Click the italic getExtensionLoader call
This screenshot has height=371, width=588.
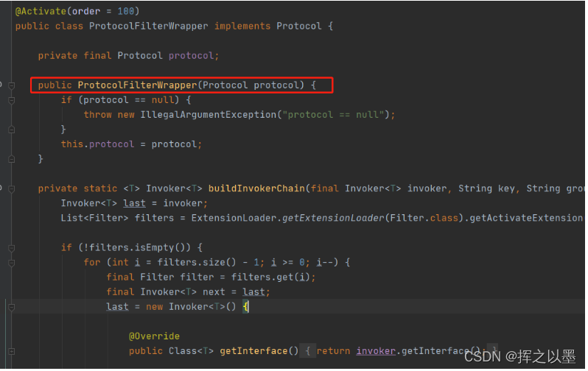(333, 218)
